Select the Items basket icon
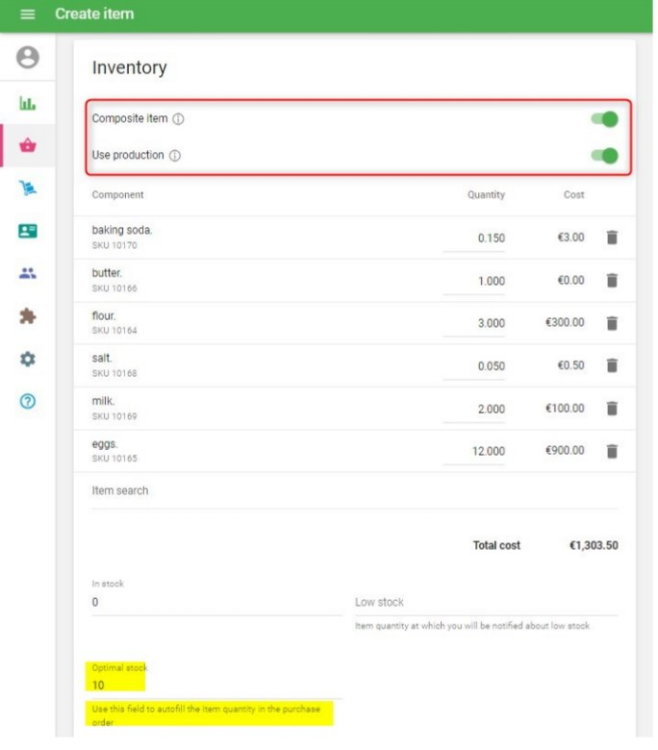Viewport: 658px width, 750px height. pos(27,146)
